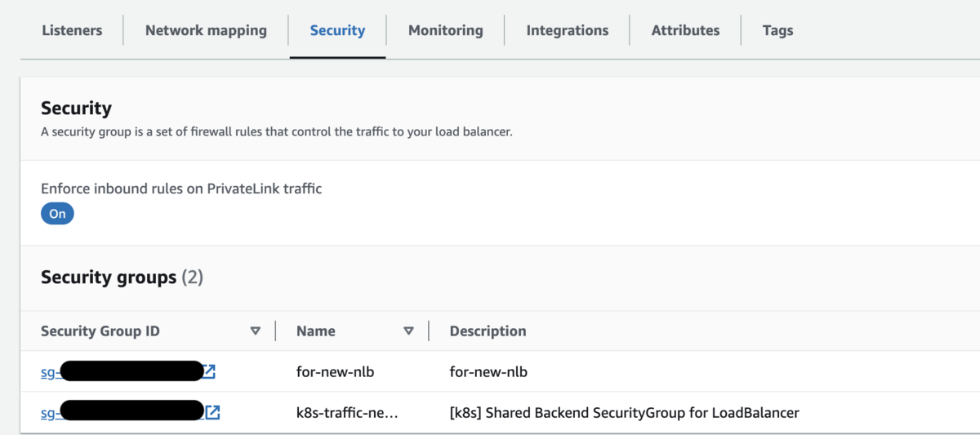Viewport: 980px width, 435px height.
Task: Click the Security Group ID column header
Action: 100,331
